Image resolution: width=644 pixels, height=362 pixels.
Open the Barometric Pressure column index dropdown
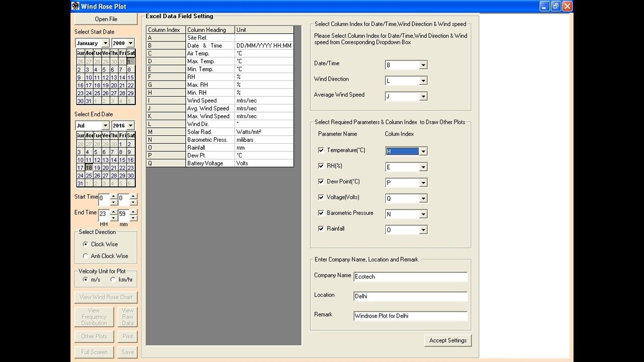click(x=423, y=214)
